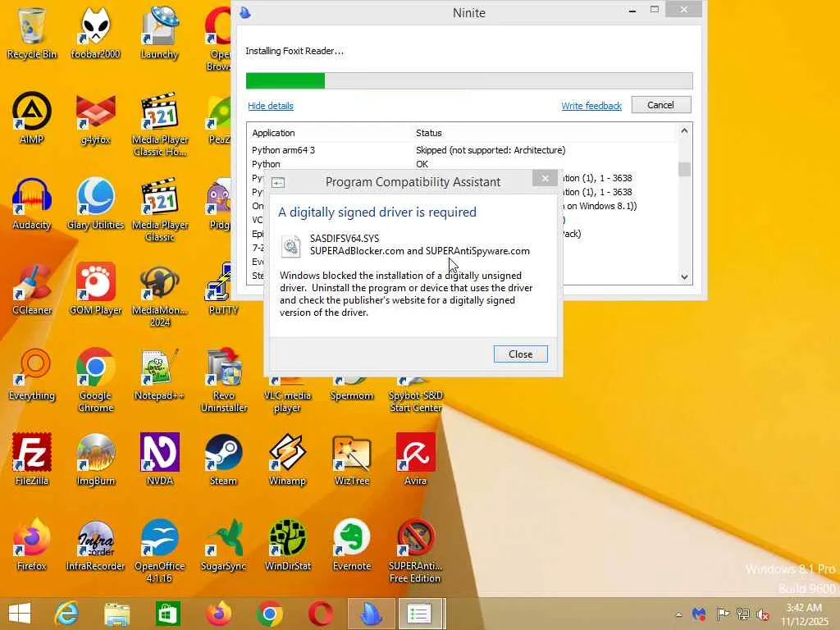Screen dimensions: 840x630
Task: Select the CCleaner desktop icon
Action: (32, 289)
